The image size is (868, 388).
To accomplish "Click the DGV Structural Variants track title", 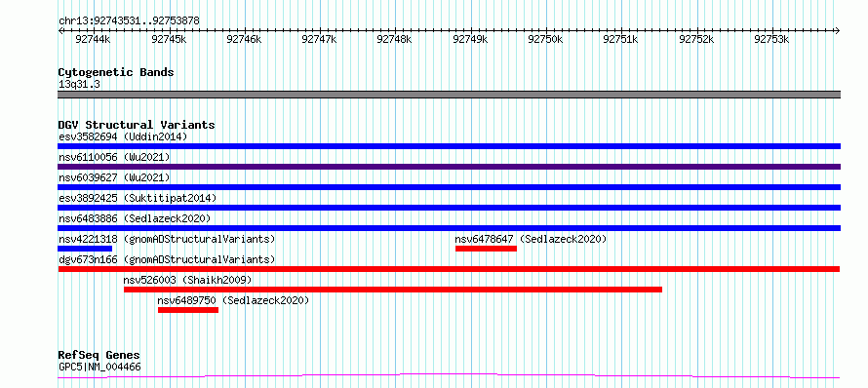I will click(137, 125).
